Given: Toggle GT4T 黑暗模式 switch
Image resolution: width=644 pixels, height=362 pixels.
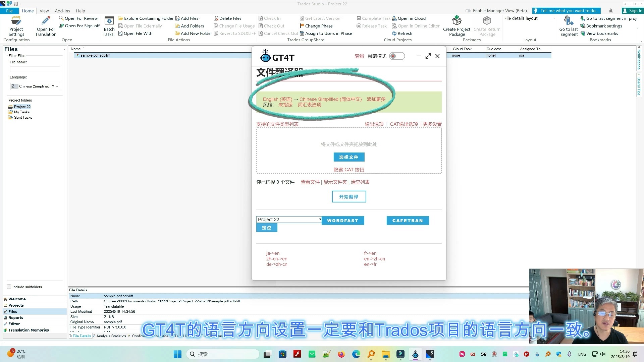Looking at the screenshot, I should click(x=397, y=56).
